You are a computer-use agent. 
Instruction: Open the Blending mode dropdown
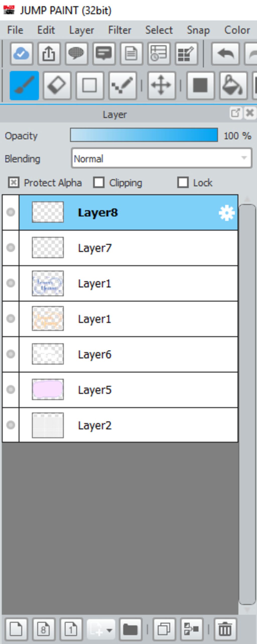pos(161,158)
